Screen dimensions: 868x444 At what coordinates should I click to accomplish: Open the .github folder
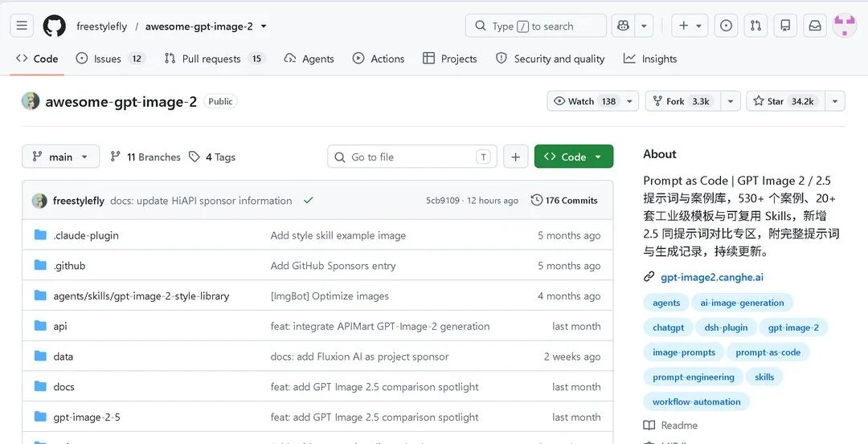69,266
